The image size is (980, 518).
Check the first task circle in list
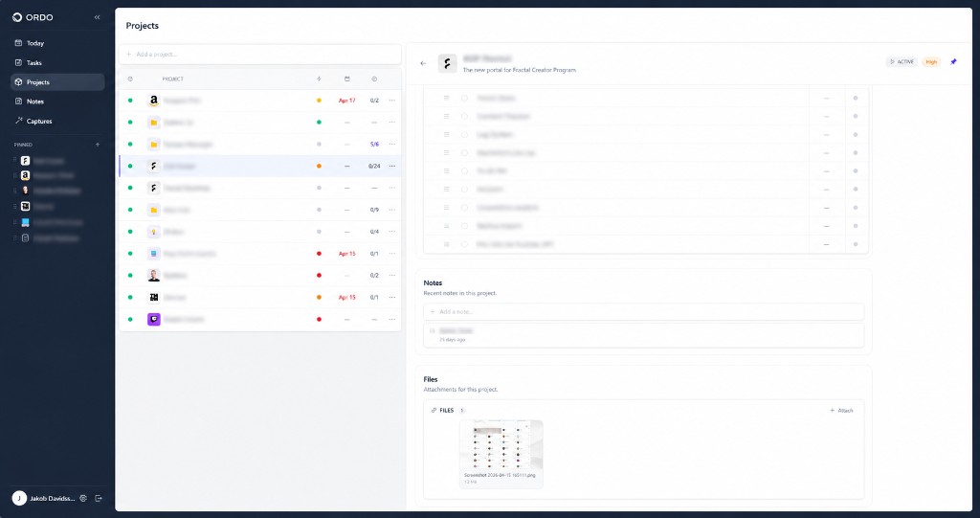[x=464, y=99]
